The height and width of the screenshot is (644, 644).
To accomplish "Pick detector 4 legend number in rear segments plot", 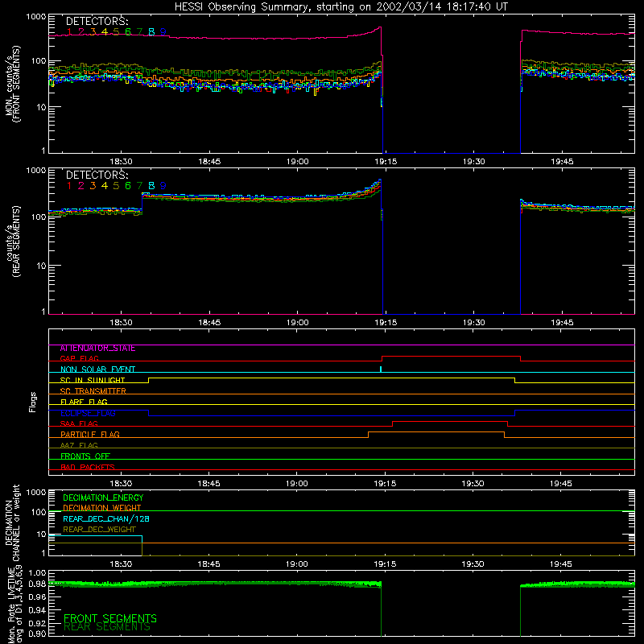I will pyautogui.click(x=105, y=186).
